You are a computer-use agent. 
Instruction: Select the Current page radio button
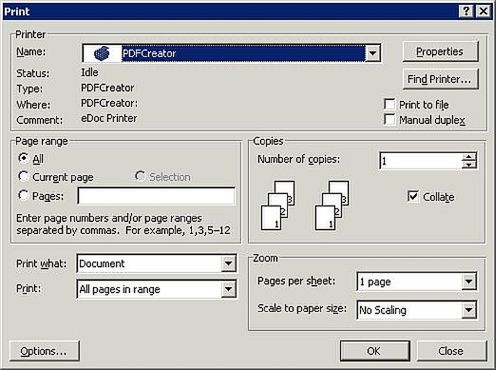pyautogui.click(x=23, y=176)
